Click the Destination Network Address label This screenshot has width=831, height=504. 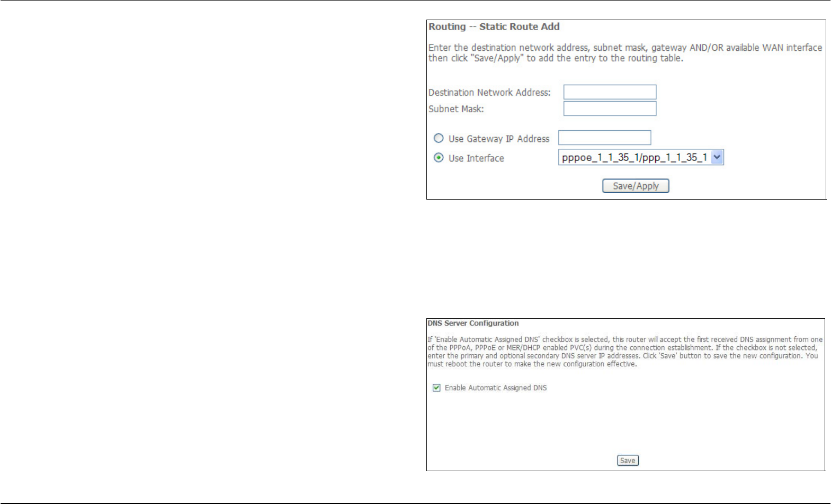click(x=489, y=93)
